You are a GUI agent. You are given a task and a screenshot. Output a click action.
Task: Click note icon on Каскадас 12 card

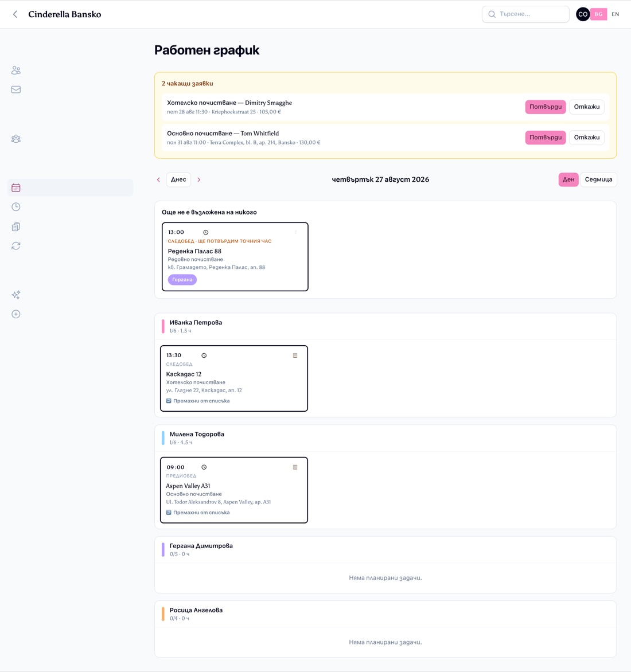295,355
